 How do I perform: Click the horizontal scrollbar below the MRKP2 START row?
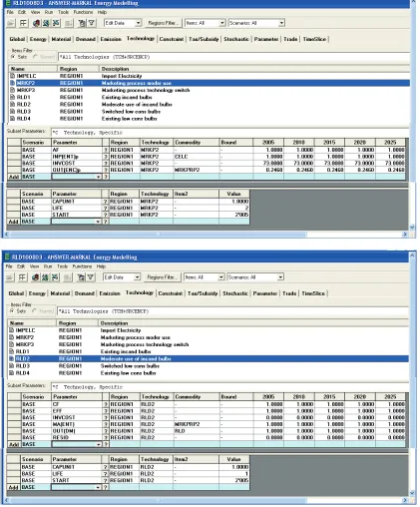(207, 235)
